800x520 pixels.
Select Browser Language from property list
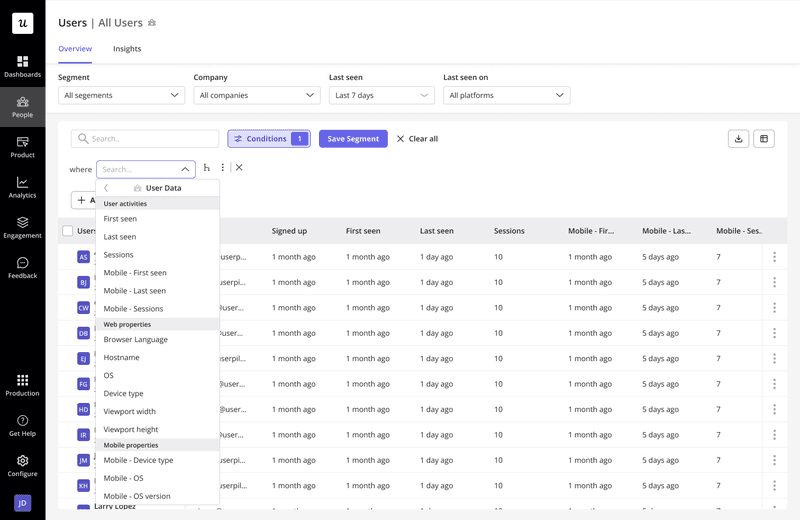[x=136, y=340]
